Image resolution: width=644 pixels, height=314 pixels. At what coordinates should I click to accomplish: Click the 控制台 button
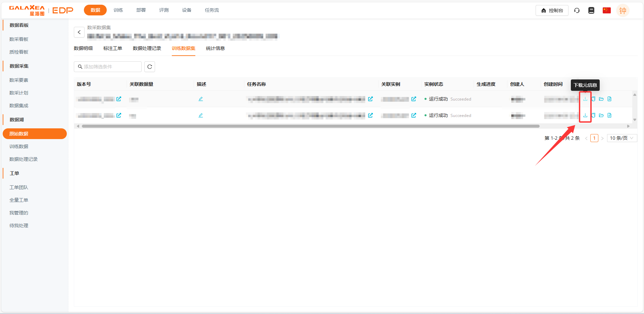tap(552, 10)
